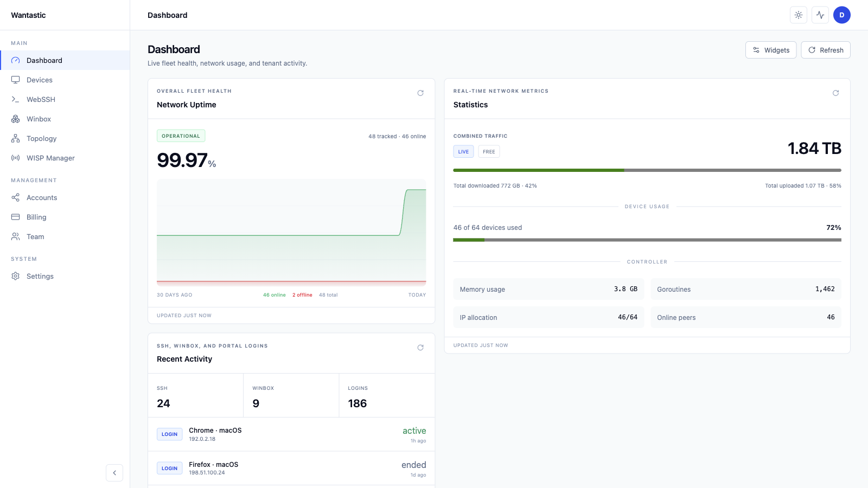Navigate to Billing section
Image resolution: width=868 pixels, height=488 pixels.
[65, 217]
